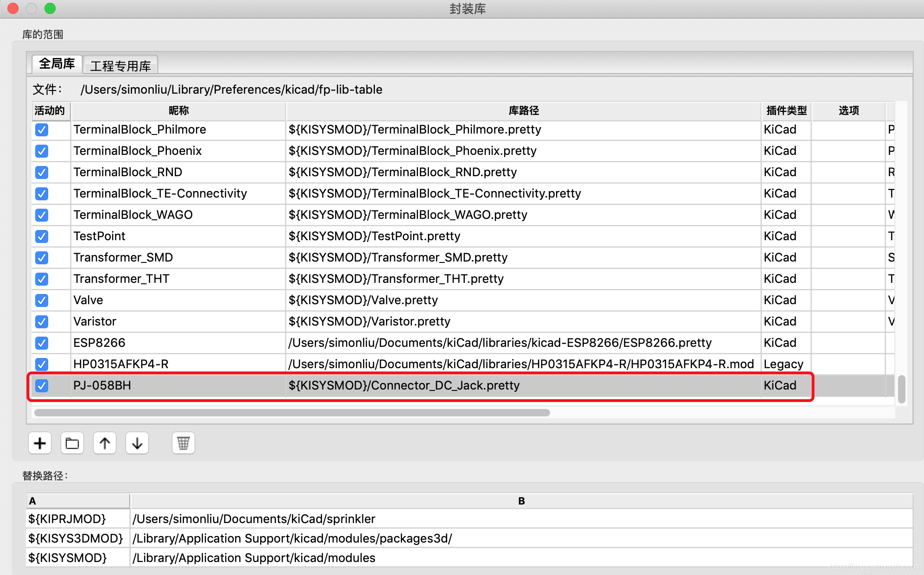This screenshot has width=924, height=575.
Task: Select the 全局库 tab
Action: [x=57, y=64]
